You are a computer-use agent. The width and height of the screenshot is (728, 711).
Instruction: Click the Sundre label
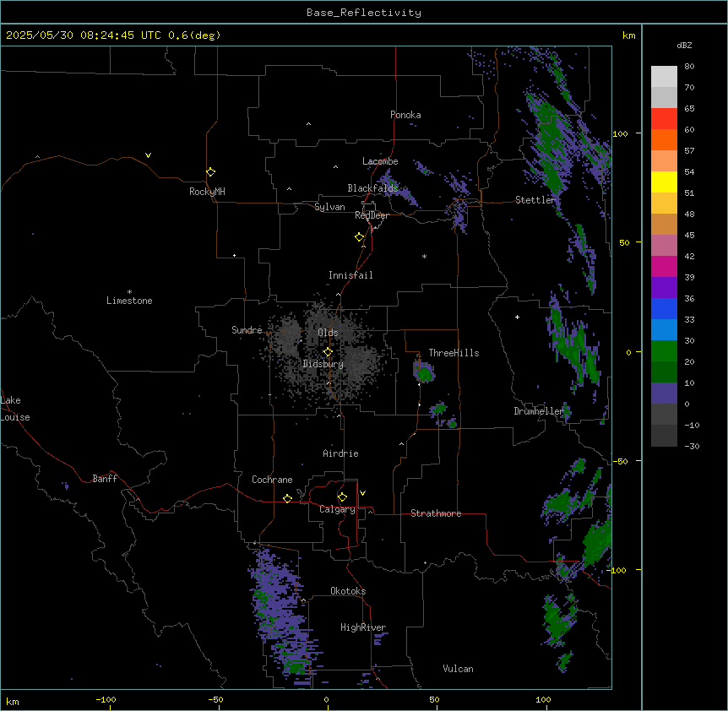[247, 330]
